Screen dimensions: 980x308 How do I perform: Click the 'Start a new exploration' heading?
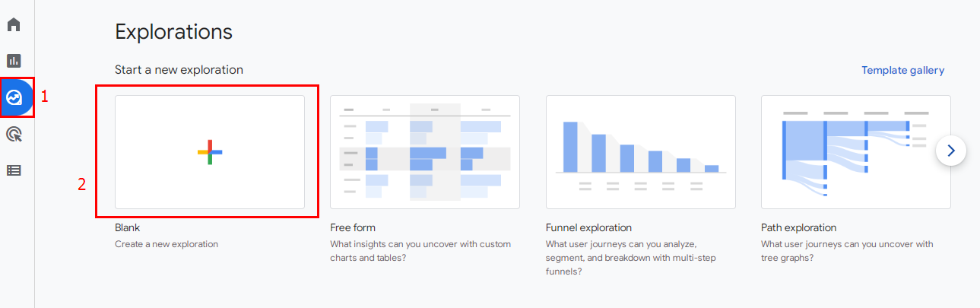[x=179, y=70]
